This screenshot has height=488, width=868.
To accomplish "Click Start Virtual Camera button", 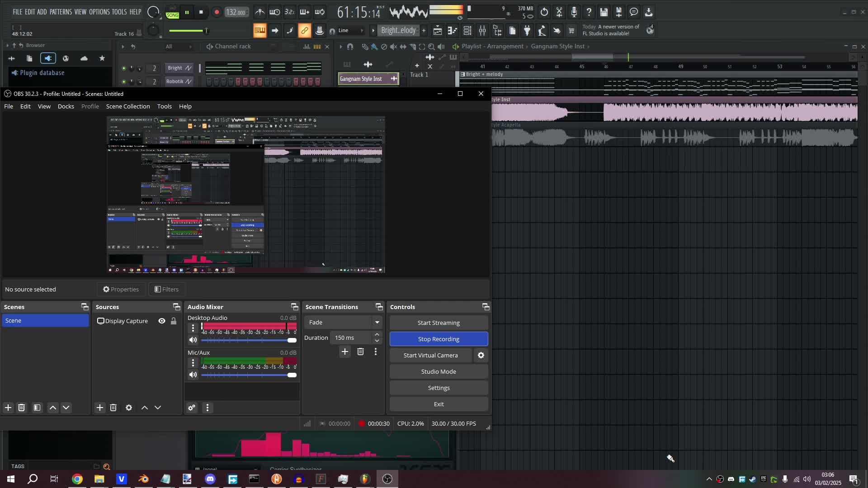I will [431, 355].
